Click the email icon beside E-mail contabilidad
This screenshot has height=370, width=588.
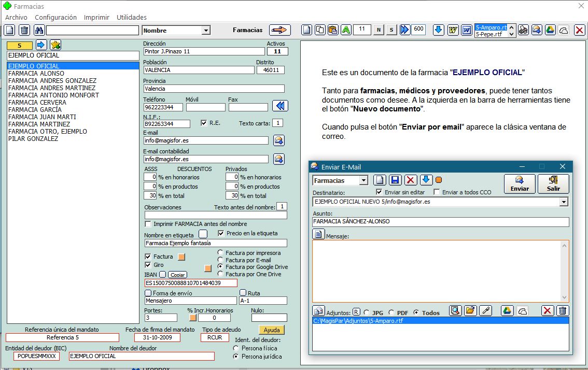pos(278,159)
